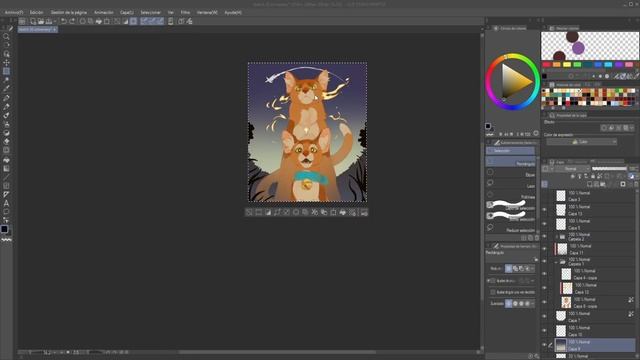Viewport: 640px width, 360px height.
Task: Hide layer Capa 7
Action: (544, 316)
